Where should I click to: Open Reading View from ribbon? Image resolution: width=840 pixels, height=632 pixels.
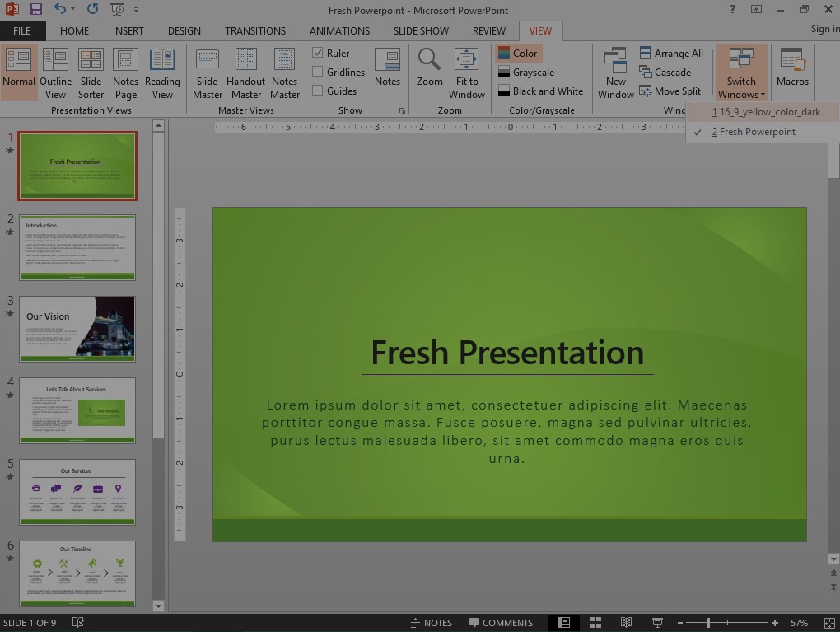[x=162, y=72]
